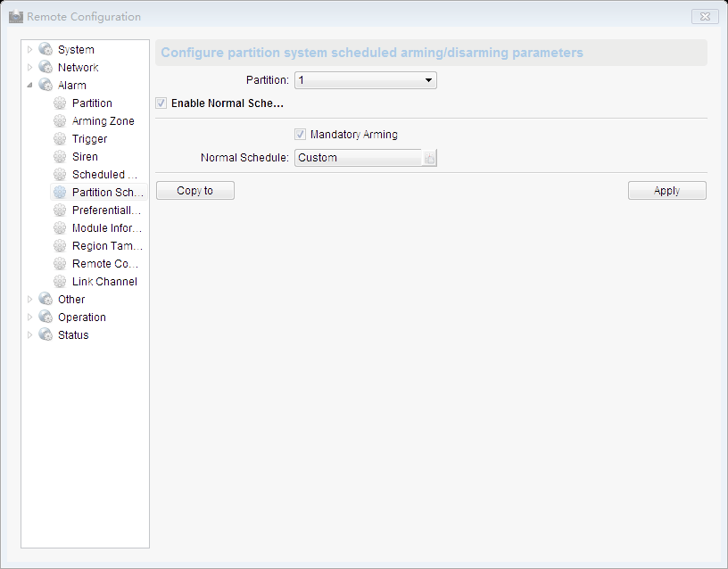Click the gear icon beside Partition

(x=60, y=103)
